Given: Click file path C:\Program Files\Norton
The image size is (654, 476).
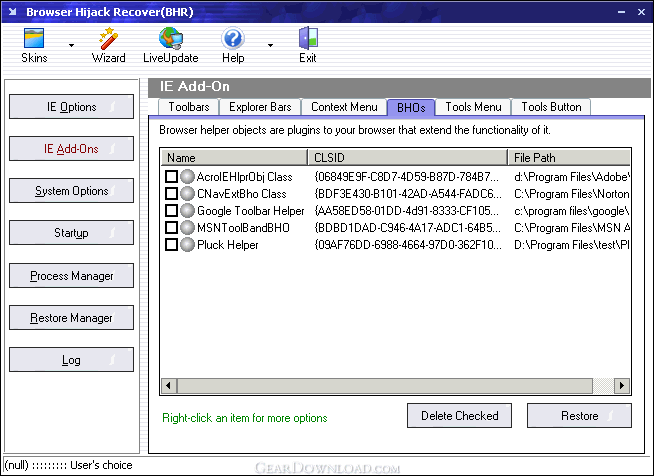Looking at the screenshot, I should [x=572, y=194].
